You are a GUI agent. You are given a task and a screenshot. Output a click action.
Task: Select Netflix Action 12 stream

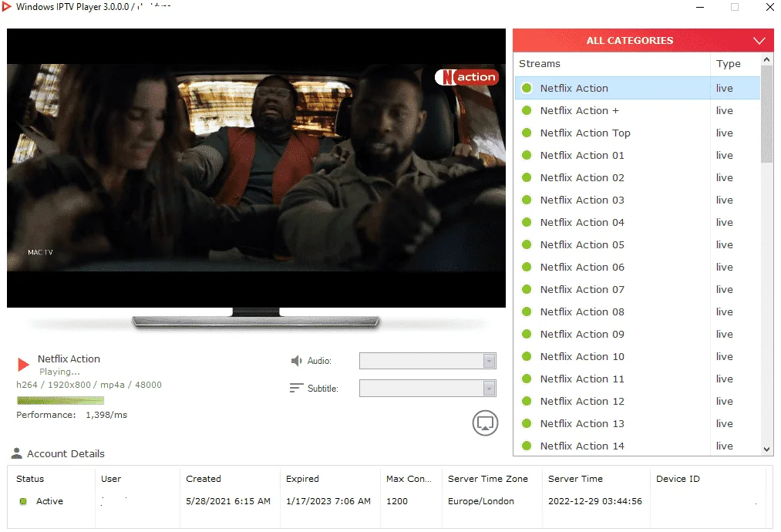coord(638,402)
